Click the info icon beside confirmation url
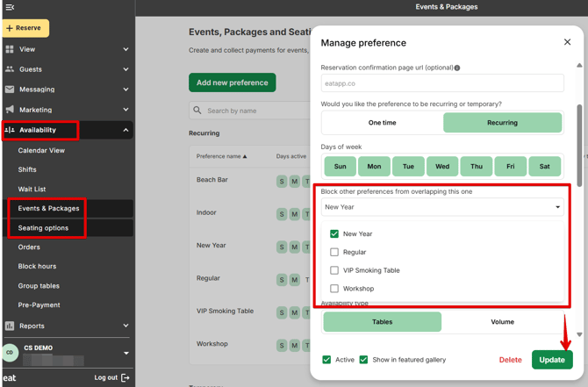The image size is (588, 387). click(457, 68)
